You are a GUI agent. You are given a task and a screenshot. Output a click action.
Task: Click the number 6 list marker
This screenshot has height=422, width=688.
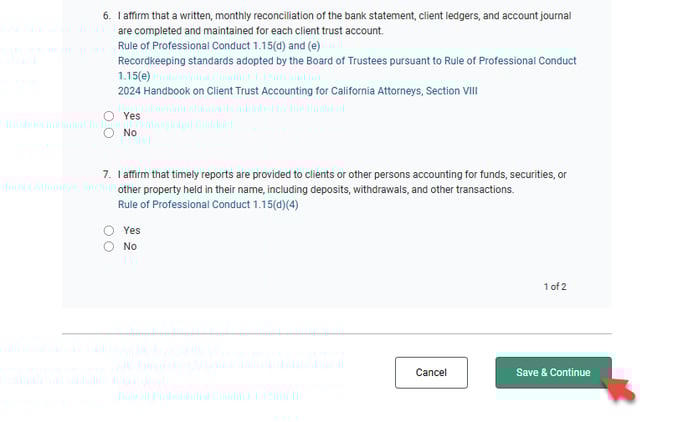pyautogui.click(x=107, y=17)
